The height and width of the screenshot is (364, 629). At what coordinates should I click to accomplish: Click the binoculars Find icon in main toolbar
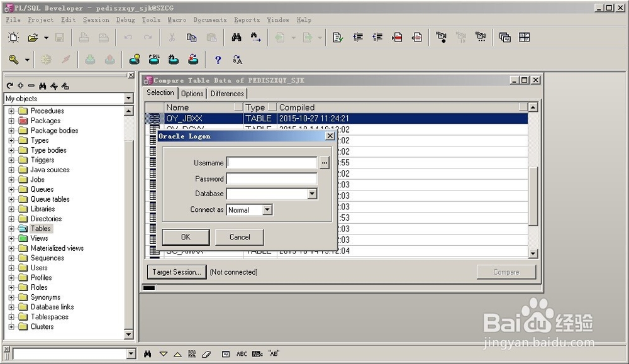tap(237, 38)
